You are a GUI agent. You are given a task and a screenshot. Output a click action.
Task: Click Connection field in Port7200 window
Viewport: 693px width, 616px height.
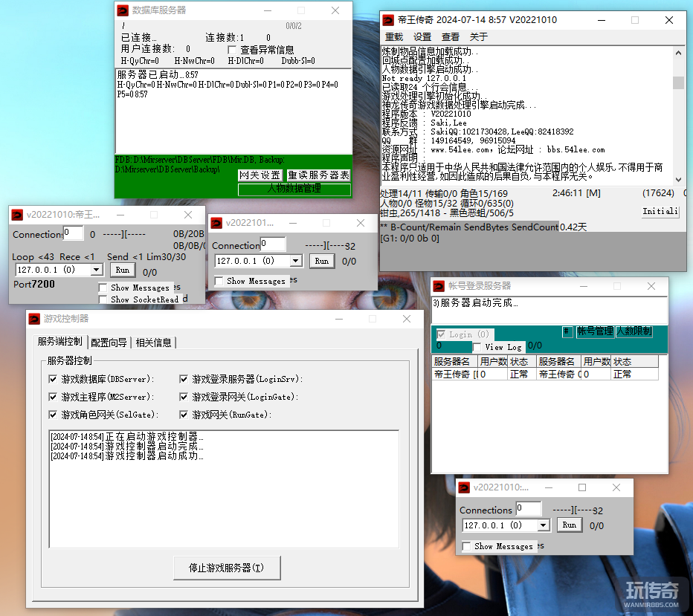pyautogui.click(x=74, y=233)
